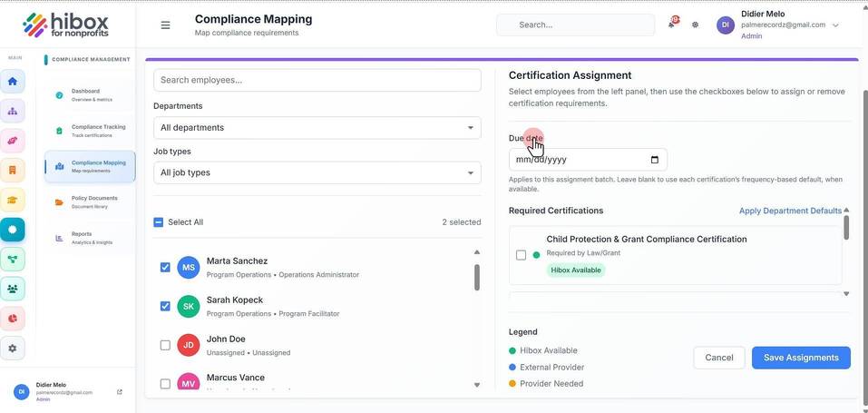Click certifications list down arrow

846,294
